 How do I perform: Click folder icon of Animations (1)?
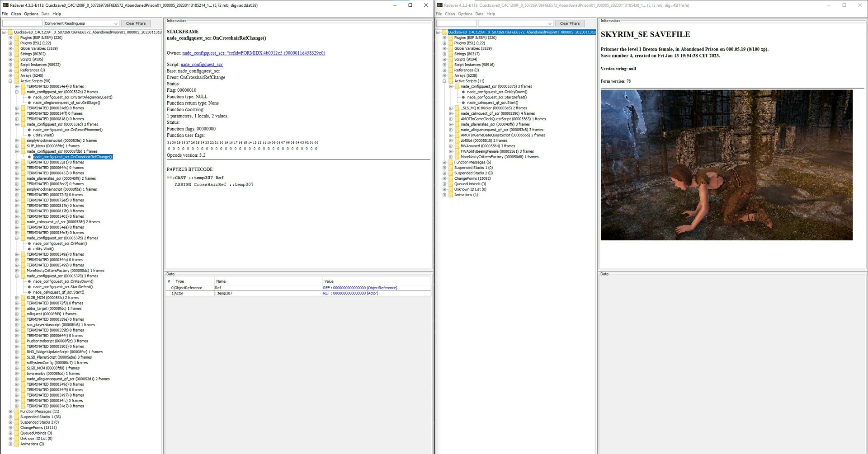(450, 195)
